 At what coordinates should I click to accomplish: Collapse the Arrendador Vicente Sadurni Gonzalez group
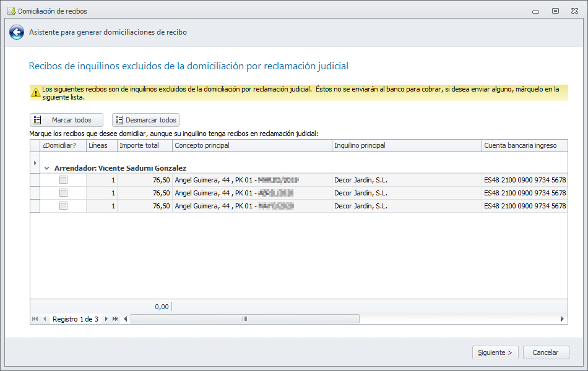(x=47, y=168)
